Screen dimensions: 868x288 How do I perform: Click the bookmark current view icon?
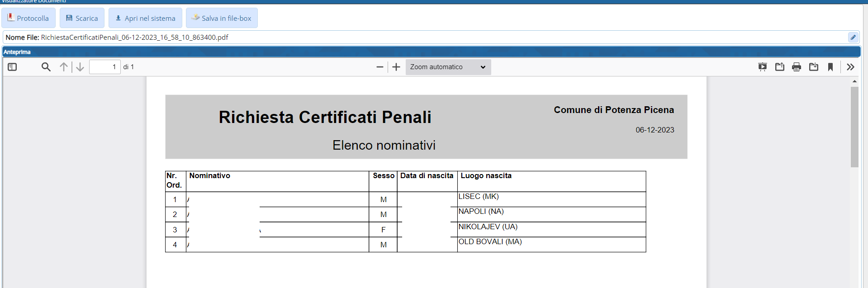tap(830, 67)
